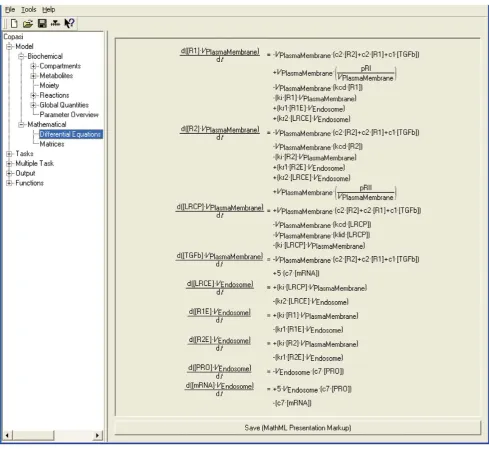Click the New document toolbar icon
Viewport: 489px width, 450px height.
(x=14, y=23)
